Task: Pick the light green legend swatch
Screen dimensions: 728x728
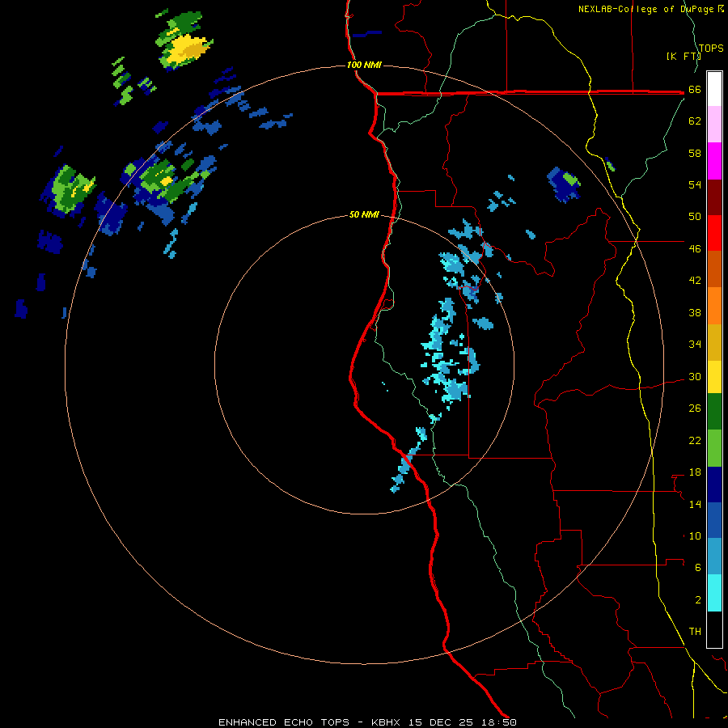Action: click(x=714, y=448)
